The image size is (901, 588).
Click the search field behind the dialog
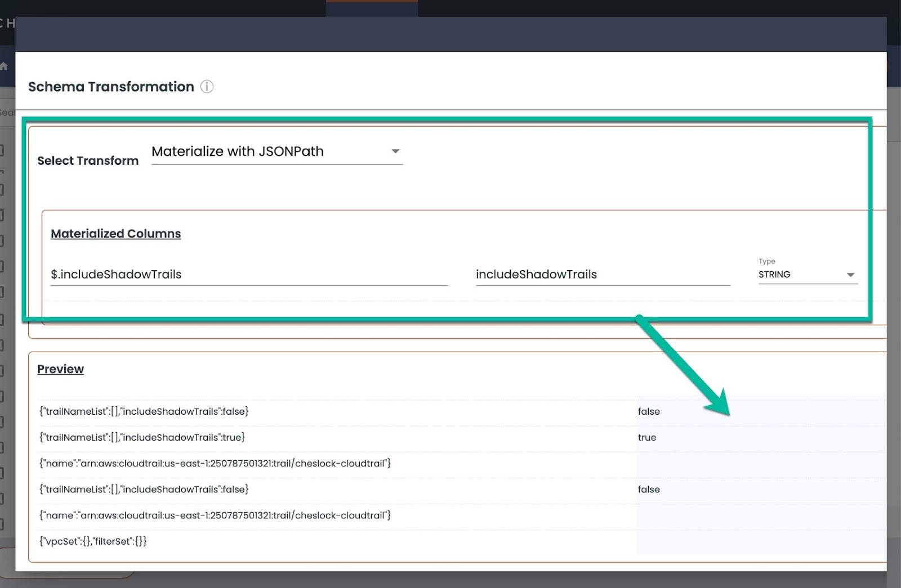click(x=7, y=113)
